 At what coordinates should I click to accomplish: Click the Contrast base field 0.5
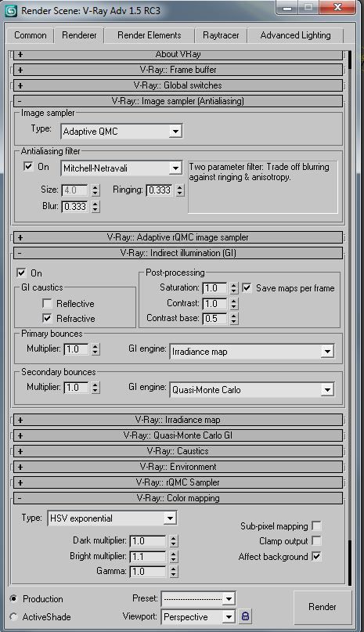(x=214, y=319)
